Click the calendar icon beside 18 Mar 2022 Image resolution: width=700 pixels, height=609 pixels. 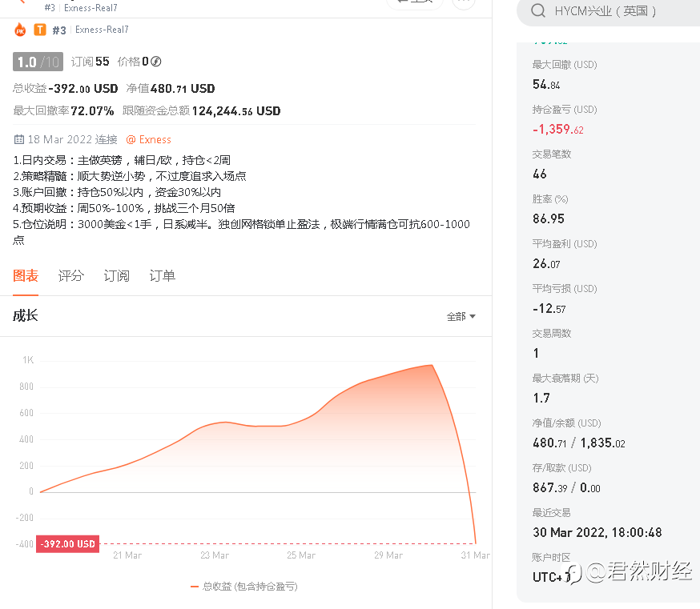pyautogui.click(x=18, y=140)
